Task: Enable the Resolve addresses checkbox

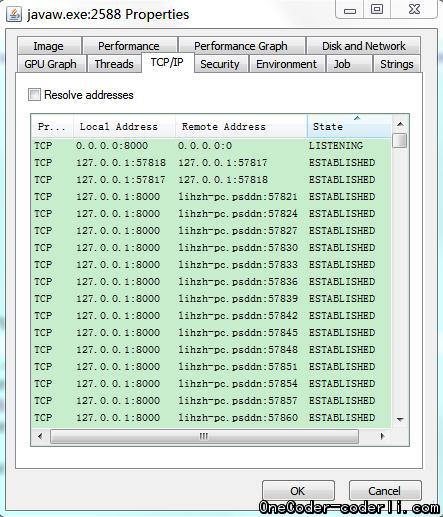Action: click(34, 95)
